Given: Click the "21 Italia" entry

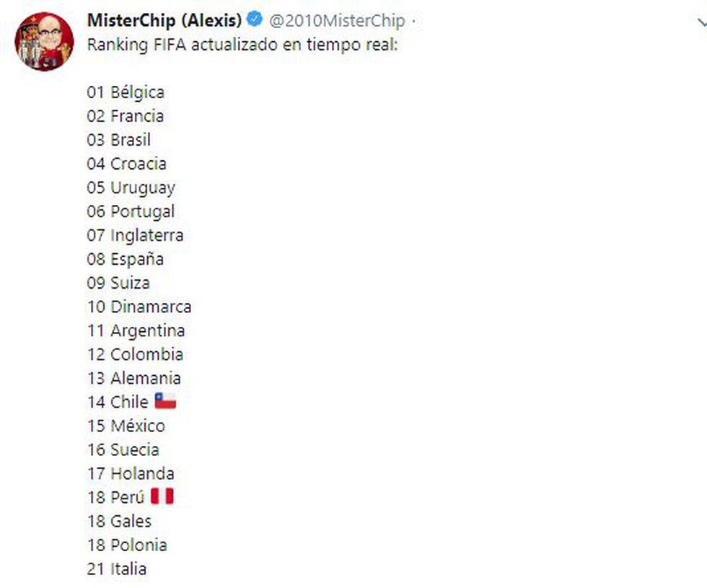Looking at the screenshot, I should coord(117,569).
